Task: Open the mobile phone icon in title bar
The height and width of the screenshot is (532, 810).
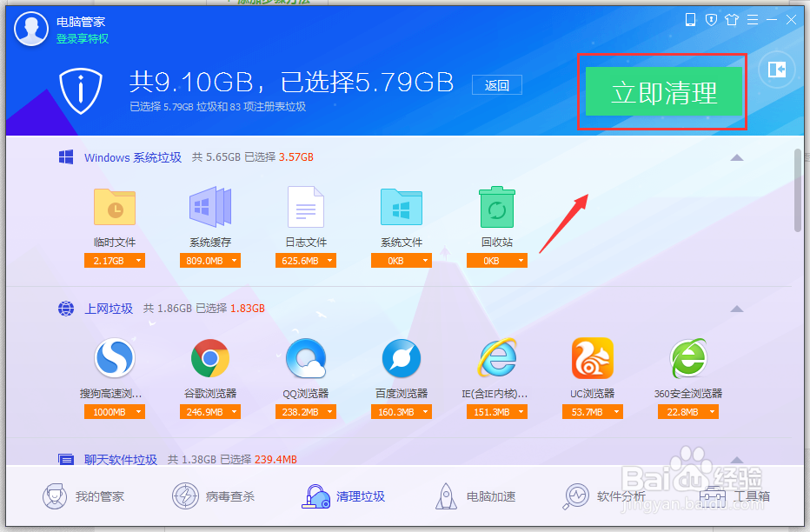Action: [690, 20]
